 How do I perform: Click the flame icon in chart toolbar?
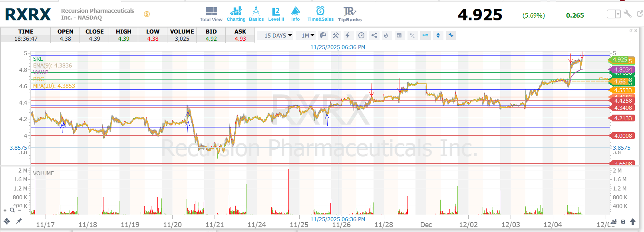(386, 36)
